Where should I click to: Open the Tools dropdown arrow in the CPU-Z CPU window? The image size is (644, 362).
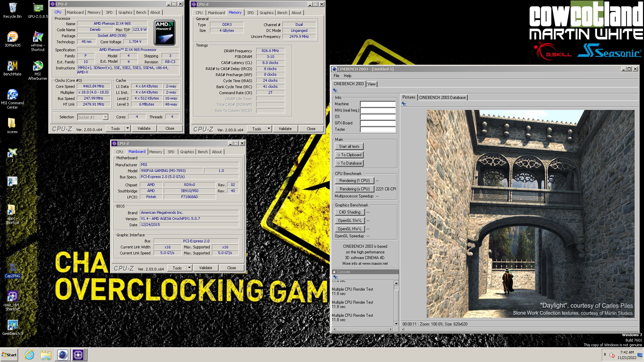coord(127,128)
